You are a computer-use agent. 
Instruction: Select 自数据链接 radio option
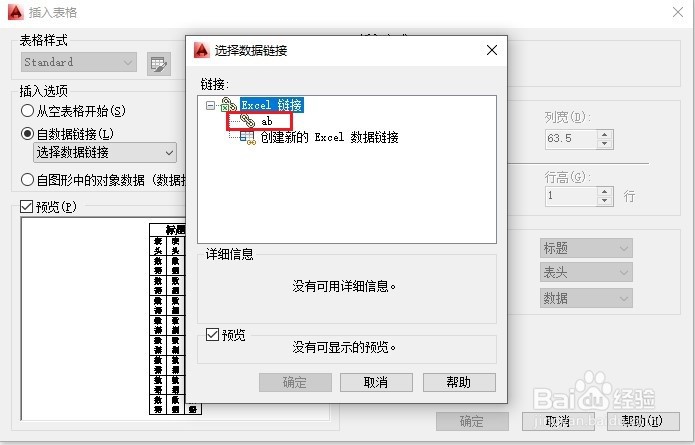click(x=27, y=133)
